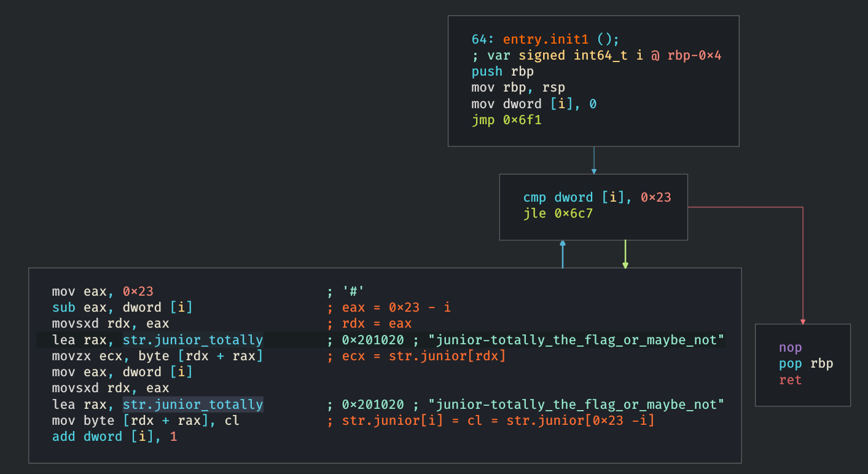Select the pop rbp instruction
Image resolution: width=868 pixels, height=474 pixels.
(x=805, y=363)
